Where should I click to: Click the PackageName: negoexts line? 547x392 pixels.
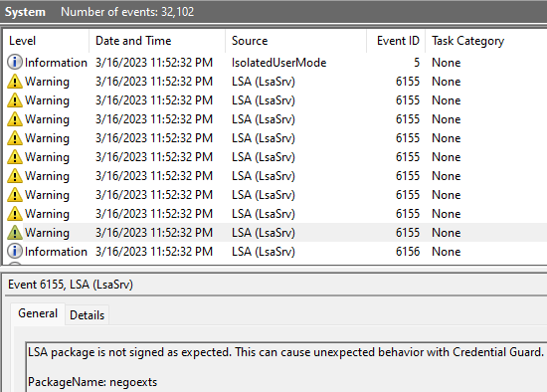pyautogui.click(x=92, y=382)
